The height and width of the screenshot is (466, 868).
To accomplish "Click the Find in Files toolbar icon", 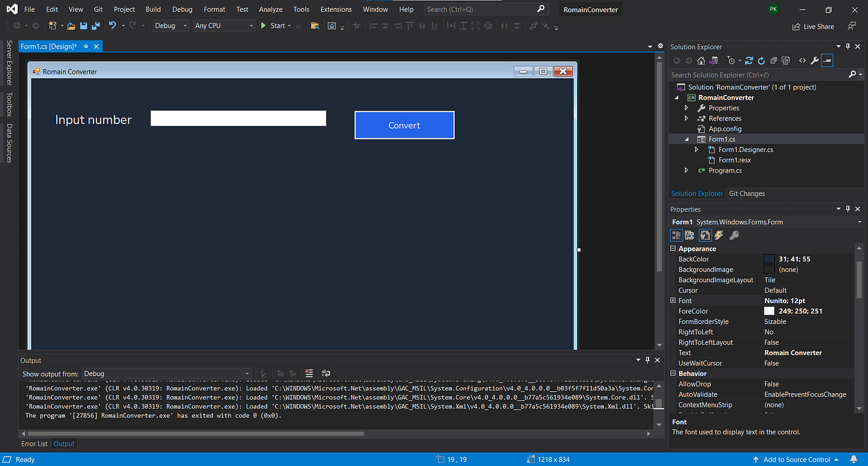I will [315, 26].
